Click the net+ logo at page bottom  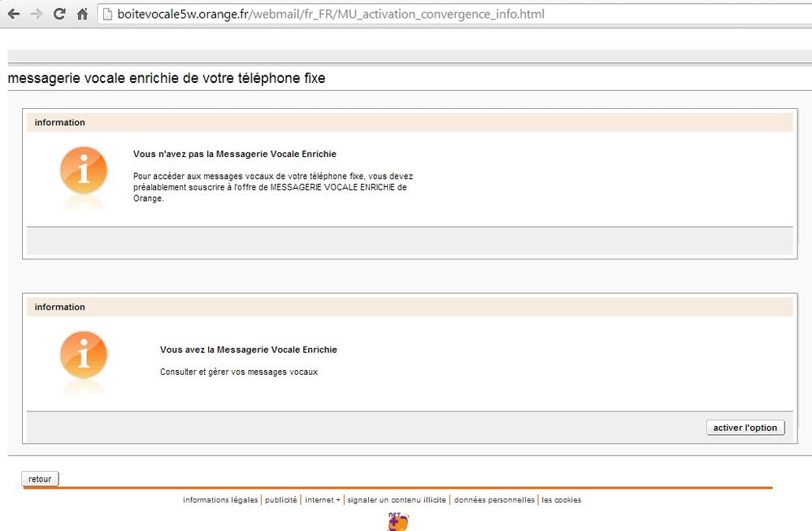(x=398, y=522)
